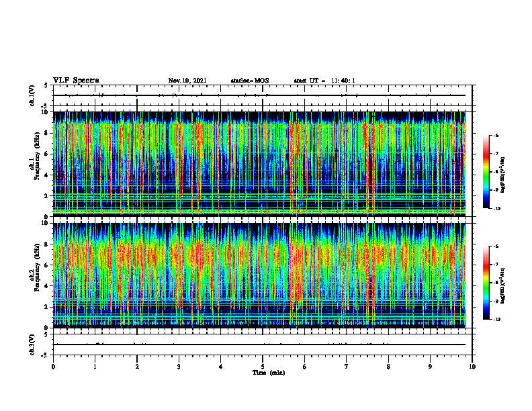
Task: Click the "-8" tick on ch.1 colorbar
Action: click(496, 172)
